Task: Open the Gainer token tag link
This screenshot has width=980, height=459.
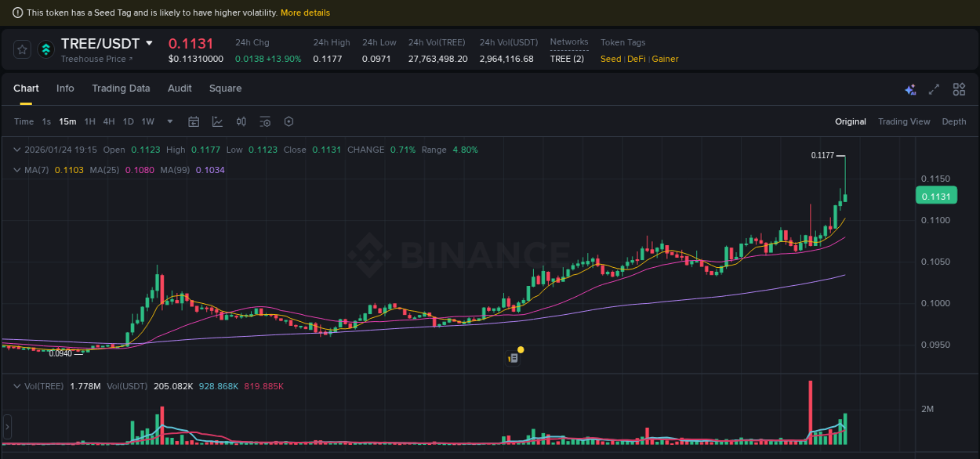Action: tap(665, 59)
